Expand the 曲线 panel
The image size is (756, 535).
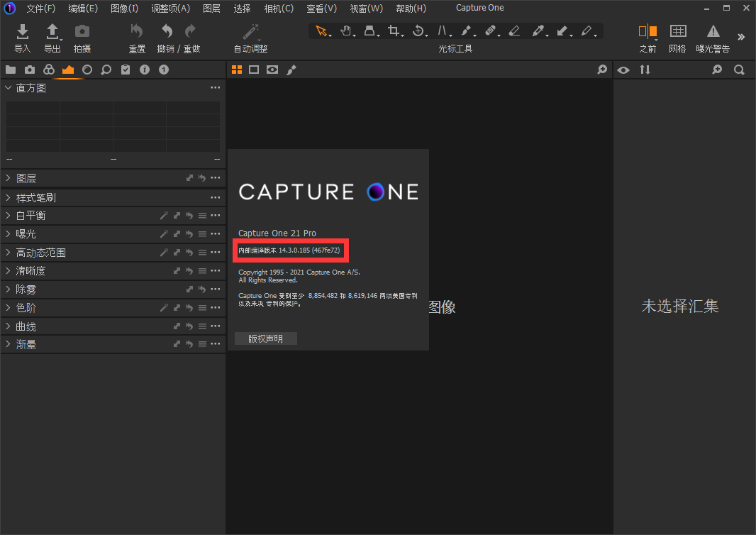pyautogui.click(x=9, y=326)
